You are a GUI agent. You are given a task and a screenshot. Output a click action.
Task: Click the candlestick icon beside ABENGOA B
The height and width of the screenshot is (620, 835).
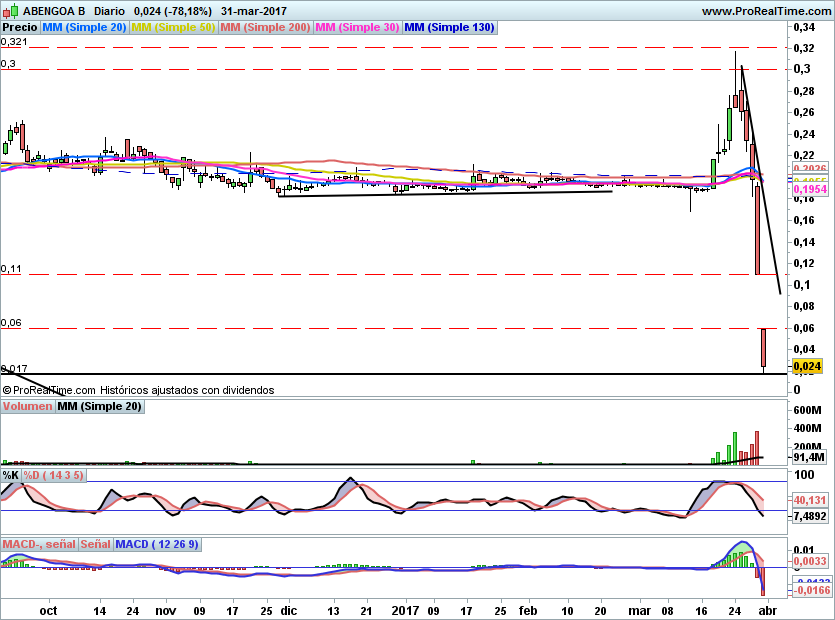[11, 11]
